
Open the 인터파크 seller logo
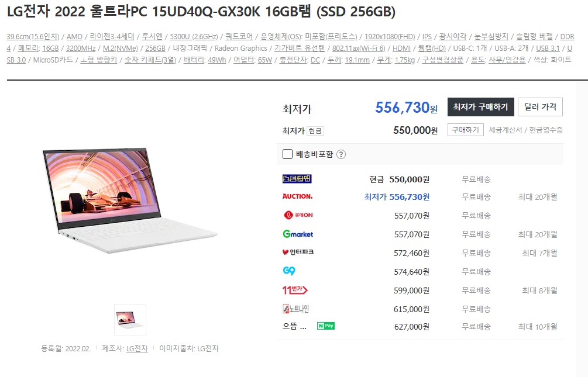(298, 252)
